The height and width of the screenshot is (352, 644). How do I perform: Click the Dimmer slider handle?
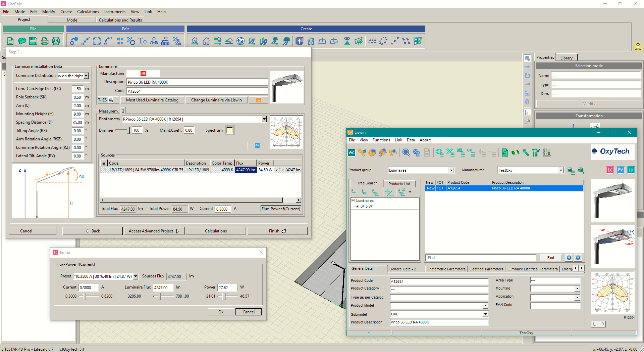point(128,130)
